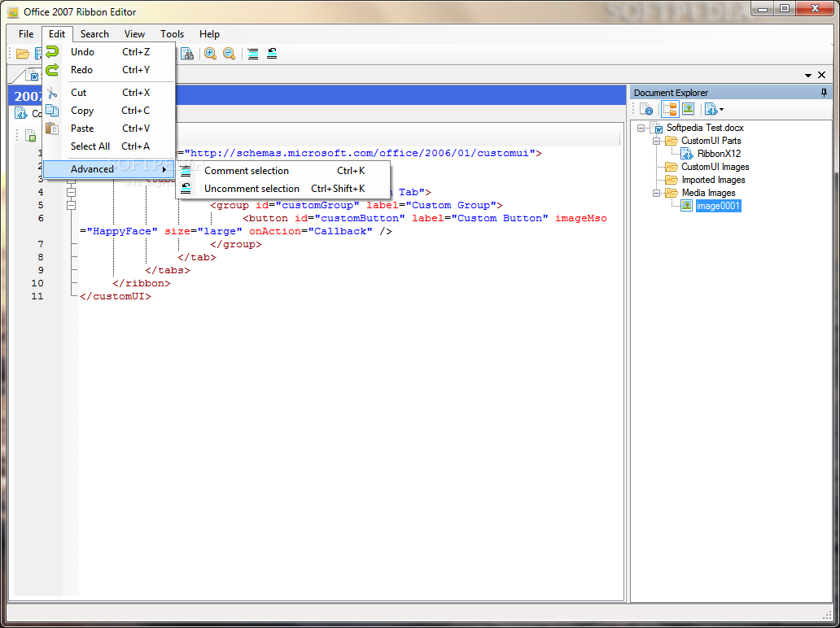Collapse the code fold at line 4
Image resolution: width=840 pixels, height=628 pixels.
(x=72, y=192)
